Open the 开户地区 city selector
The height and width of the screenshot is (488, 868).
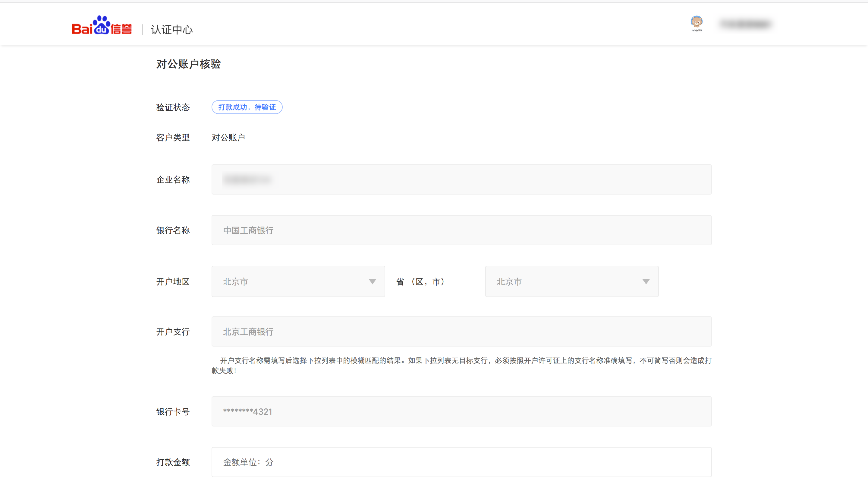(298, 281)
